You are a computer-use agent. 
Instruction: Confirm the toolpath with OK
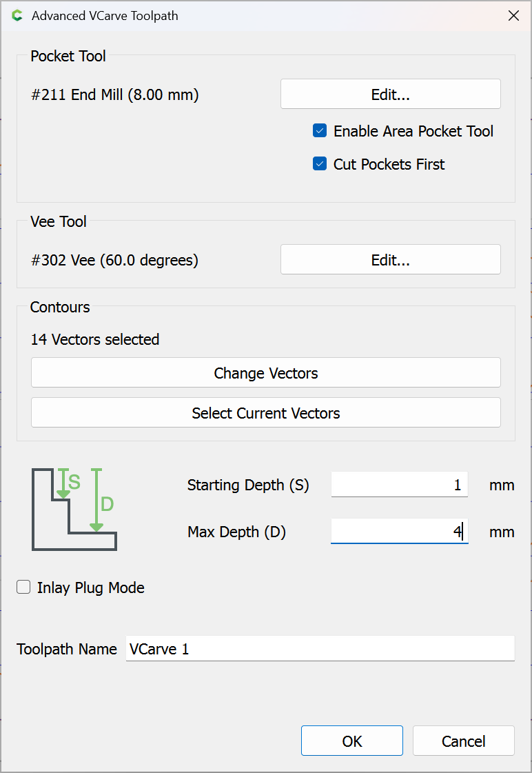click(x=351, y=741)
